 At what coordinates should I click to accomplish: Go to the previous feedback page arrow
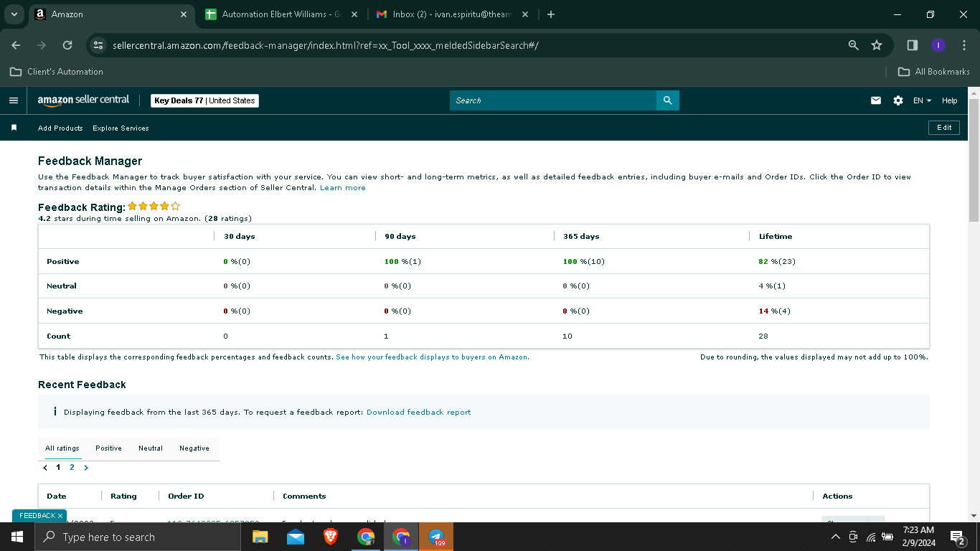pos(45,468)
